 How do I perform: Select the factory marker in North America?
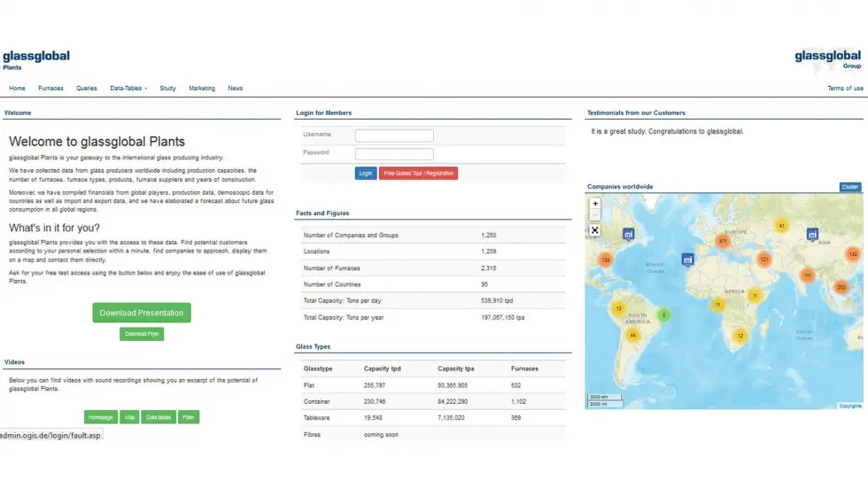point(628,235)
